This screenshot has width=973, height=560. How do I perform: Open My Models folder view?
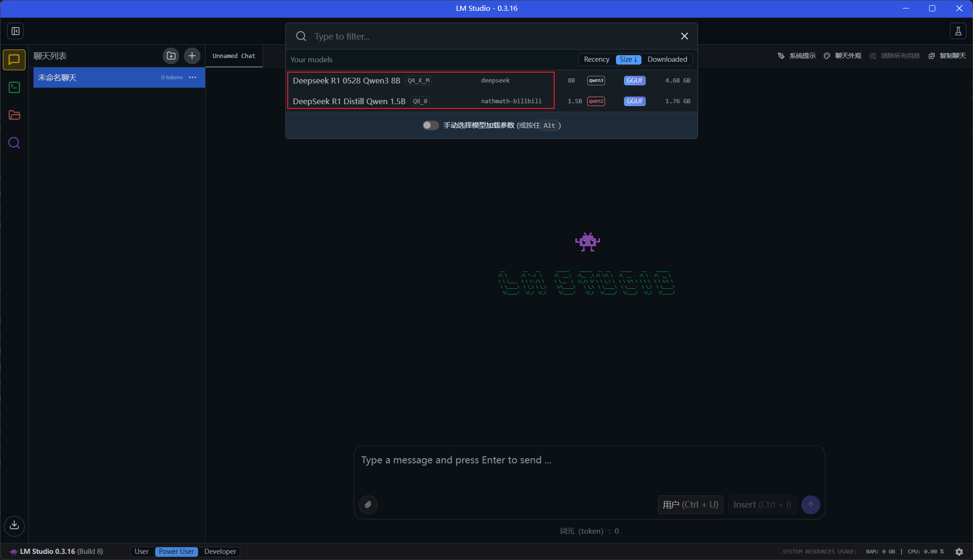14,115
